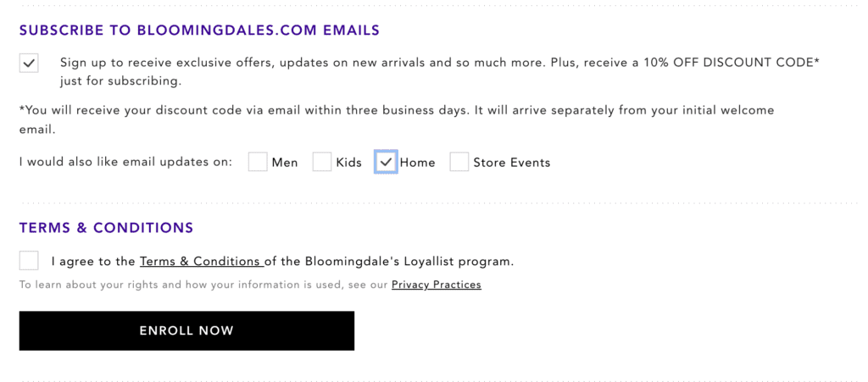Uncheck the Home email updates checkbox
Image resolution: width=868 pixels, height=382 pixels.
(386, 162)
